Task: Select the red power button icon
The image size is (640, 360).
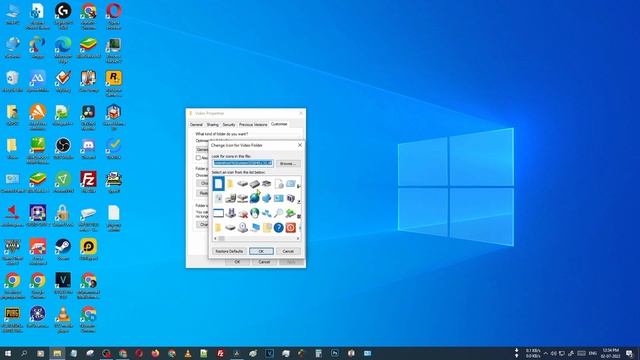Action: coord(291,227)
